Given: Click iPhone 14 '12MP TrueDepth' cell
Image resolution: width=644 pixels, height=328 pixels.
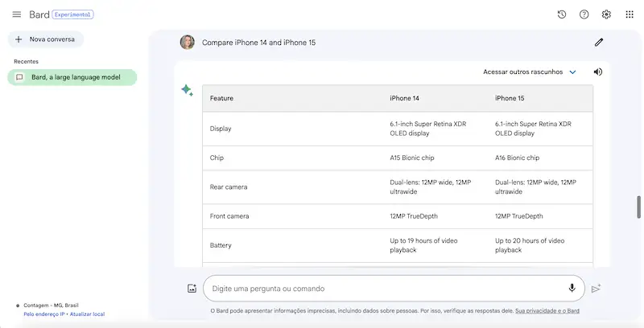Looking at the screenshot, I should pyautogui.click(x=414, y=216).
